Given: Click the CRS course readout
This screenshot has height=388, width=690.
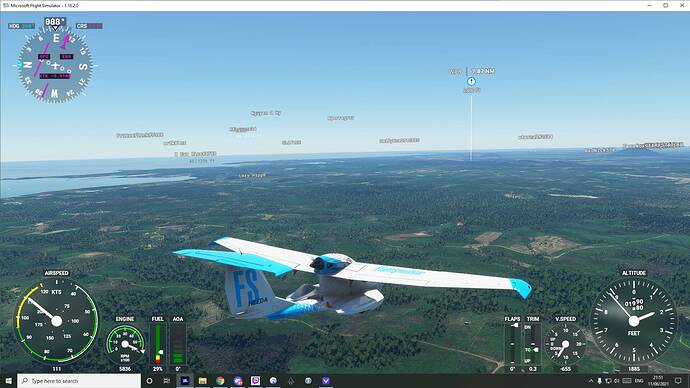Looking at the screenshot, I should tap(89, 26).
